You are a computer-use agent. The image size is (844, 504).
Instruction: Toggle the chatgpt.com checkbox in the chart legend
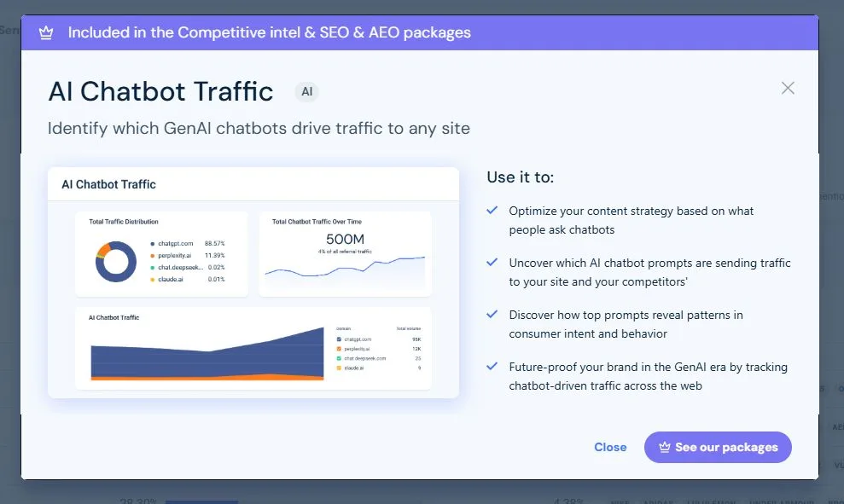(339, 339)
